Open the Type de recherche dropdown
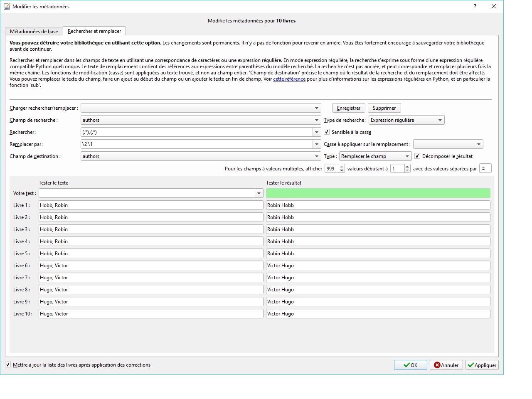 point(406,120)
